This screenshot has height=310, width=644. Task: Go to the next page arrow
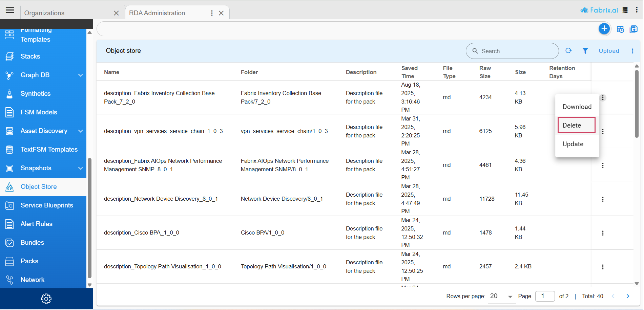[628, 296]
